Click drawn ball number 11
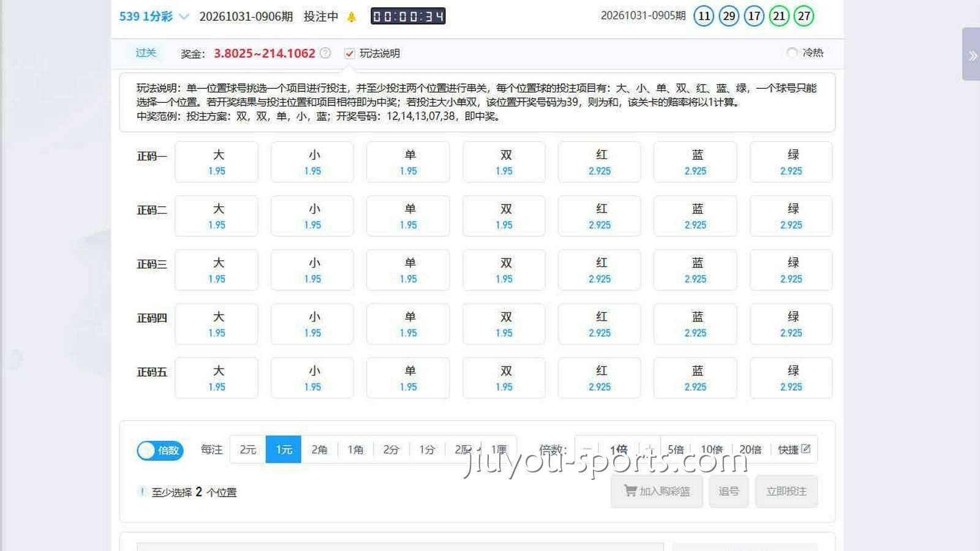Screen dimensions: 980x551 tap(704, 16)
